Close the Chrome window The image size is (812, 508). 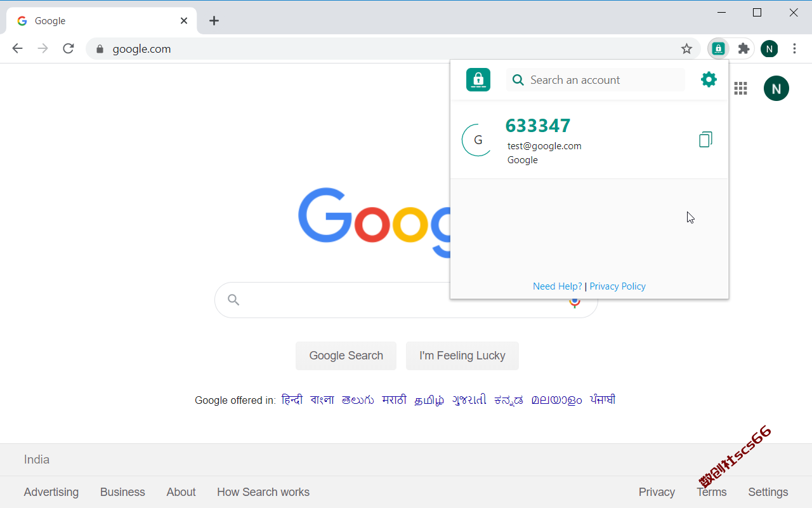(x=794, y=12)
